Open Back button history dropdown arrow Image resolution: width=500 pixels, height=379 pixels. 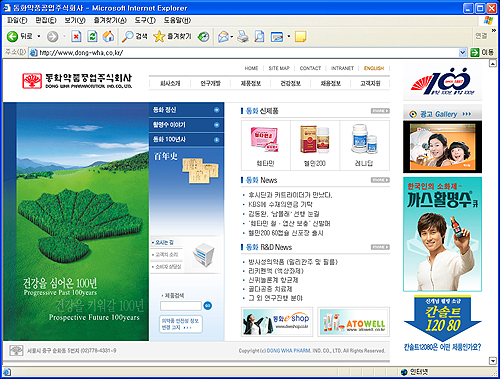(x=39, y=36)
